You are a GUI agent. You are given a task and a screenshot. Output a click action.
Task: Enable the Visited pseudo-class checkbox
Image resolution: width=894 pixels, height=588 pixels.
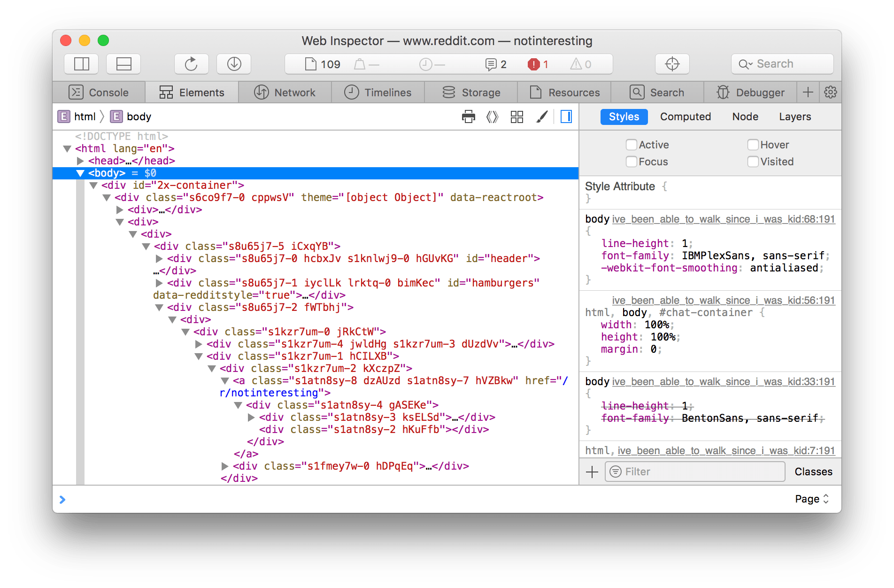click(753, 162)
